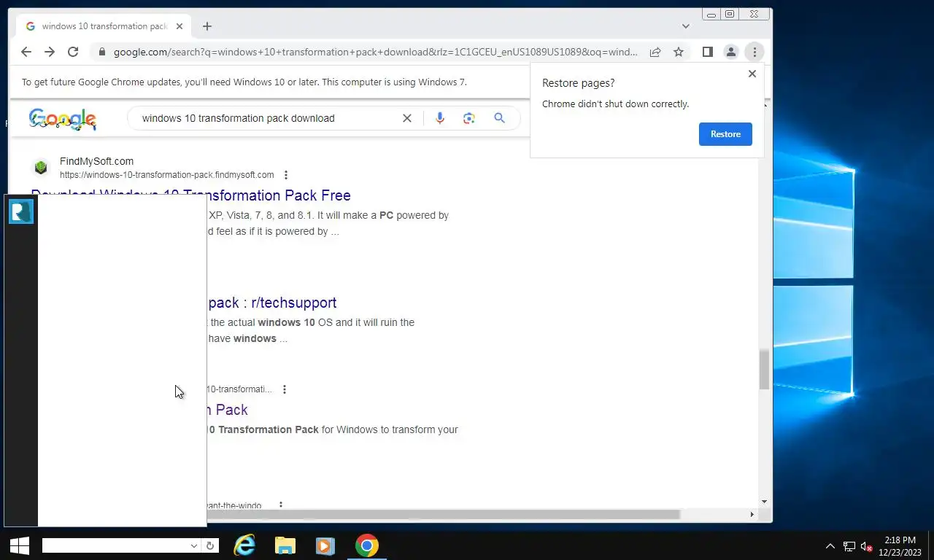This screenshot has width=934, height=560.
Task: Open File Explorer from taskbar
Action: (285, 545)
